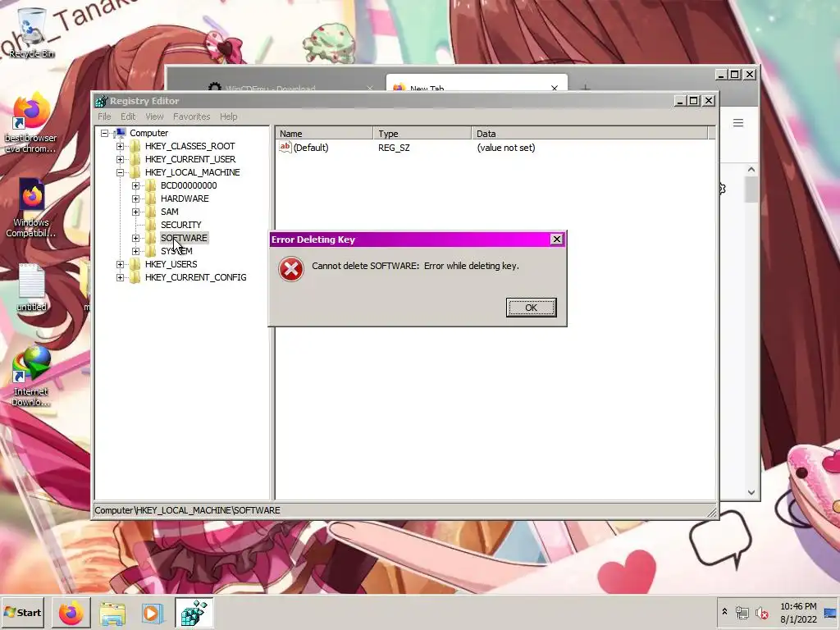Select the SECURITY key label
This screenshot has height=630, width=840.
pyautogui.click(x=181, y=225)
